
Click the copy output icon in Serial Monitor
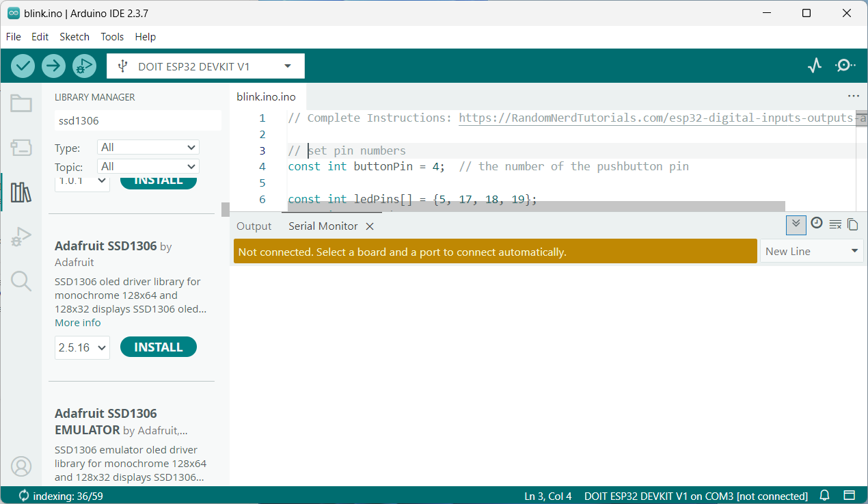click(x=852, y=224)
